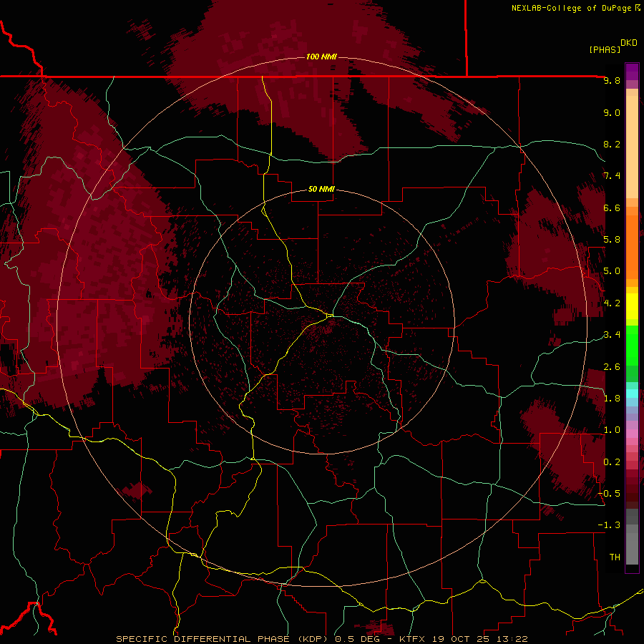Pick the purple top segment of color bar
The height and width of the screenshot is (644, 644).
pos(632,72)
